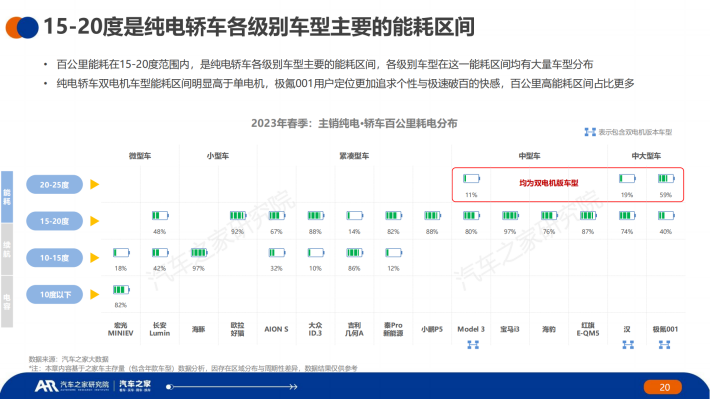Select the 20-25度 range pill
The height and width of the screenshot is (399, 710).
pos(54,184)
